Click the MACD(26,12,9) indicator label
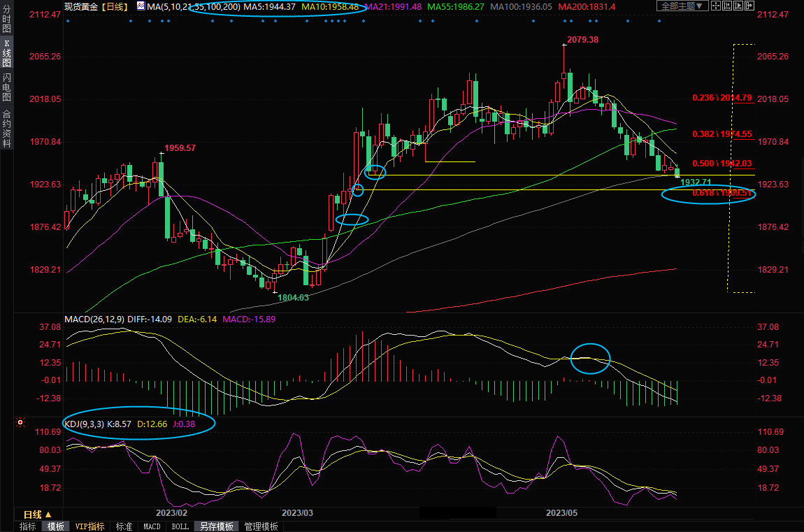This screenshot has width=804, height=532. (94, 319)
